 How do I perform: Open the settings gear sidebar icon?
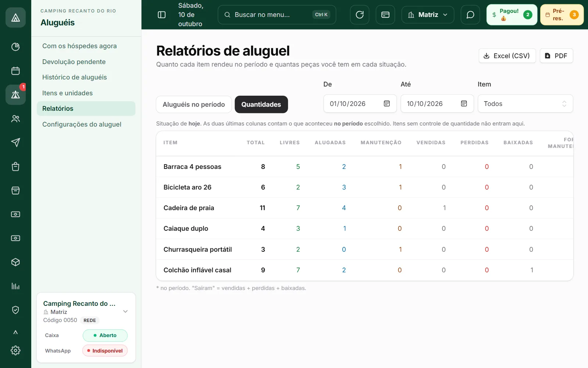tap(15, 350)
